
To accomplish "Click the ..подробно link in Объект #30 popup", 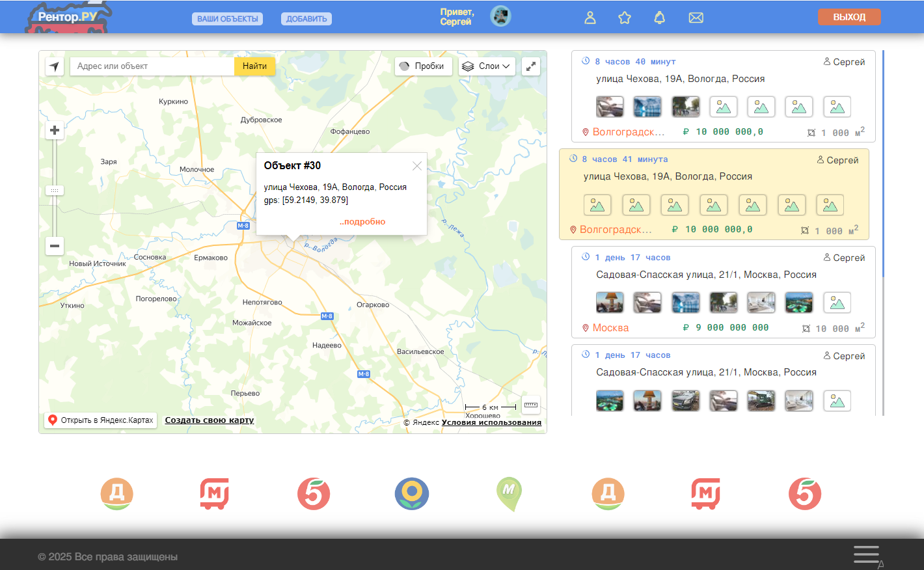I will pyautogui.click(x=362, y=222).
